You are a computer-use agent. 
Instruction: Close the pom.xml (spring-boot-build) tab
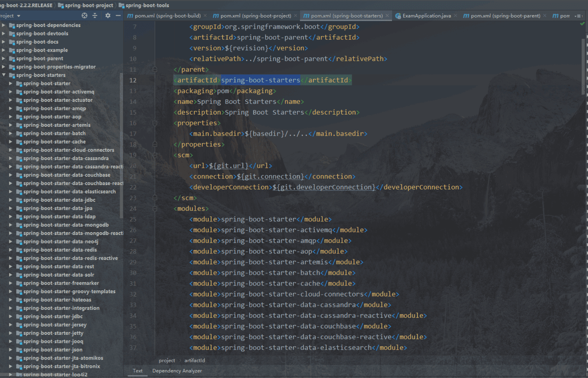205,16
